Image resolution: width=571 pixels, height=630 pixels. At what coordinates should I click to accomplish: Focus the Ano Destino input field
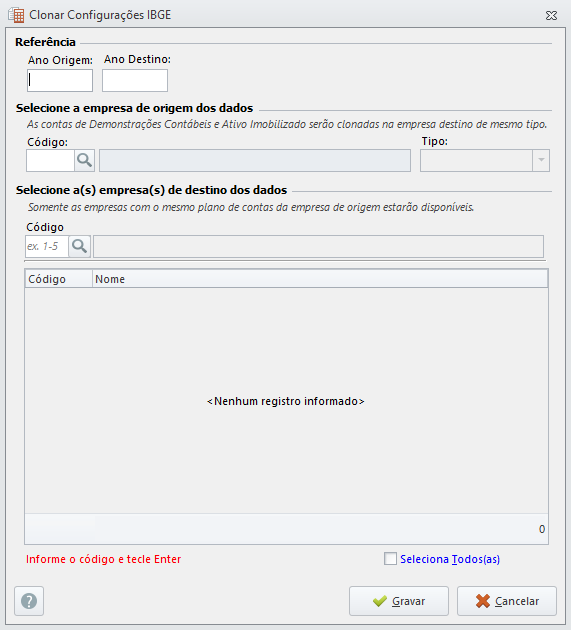coord(135,80)
